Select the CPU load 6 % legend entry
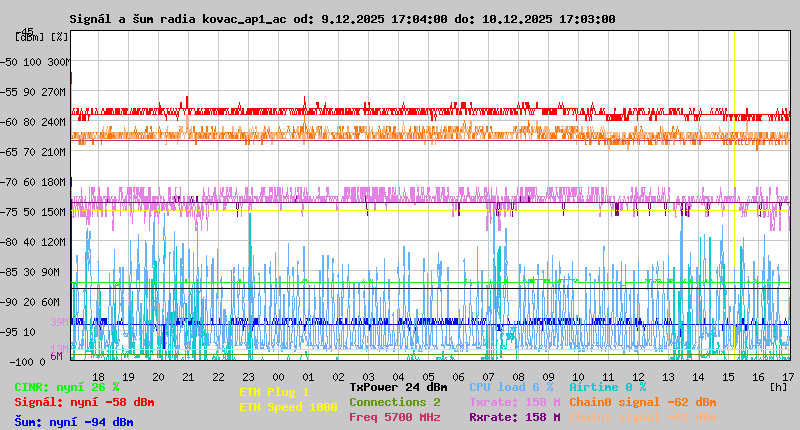 511,387
